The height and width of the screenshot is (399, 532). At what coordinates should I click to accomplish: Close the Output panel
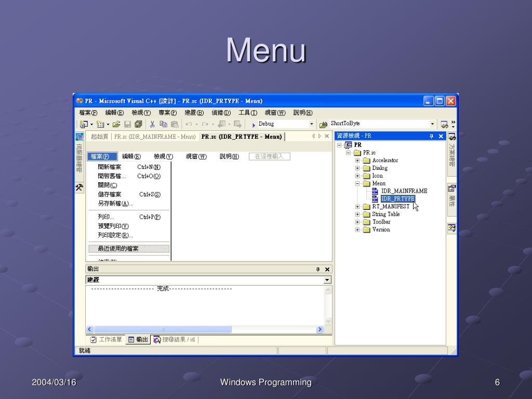pos(327,270)
